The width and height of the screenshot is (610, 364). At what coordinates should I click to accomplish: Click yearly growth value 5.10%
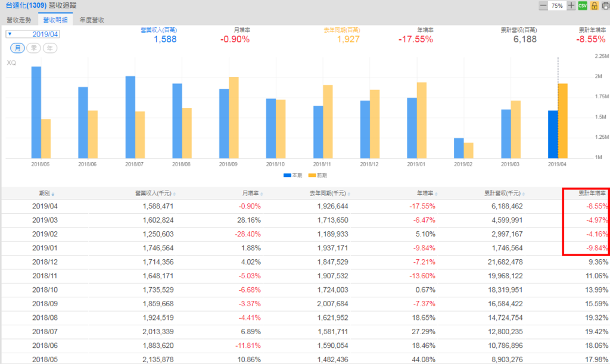tap(425, 234)
